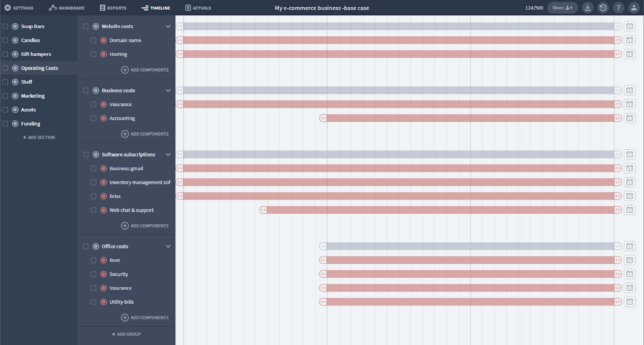This screenshot has height=345, width=644.
Task: Tick the Software subscriptions group checkbox
Action: point(86,155)
